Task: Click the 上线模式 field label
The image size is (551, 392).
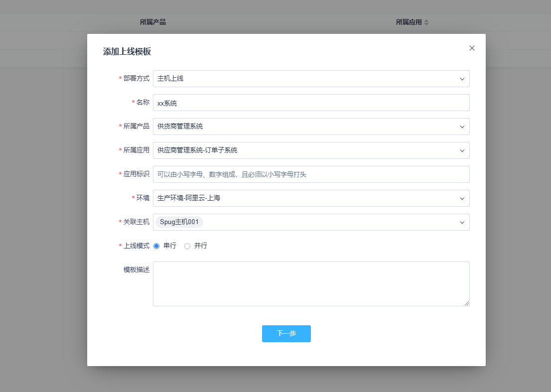Action: pyautogui.click(x=137, y=246)
